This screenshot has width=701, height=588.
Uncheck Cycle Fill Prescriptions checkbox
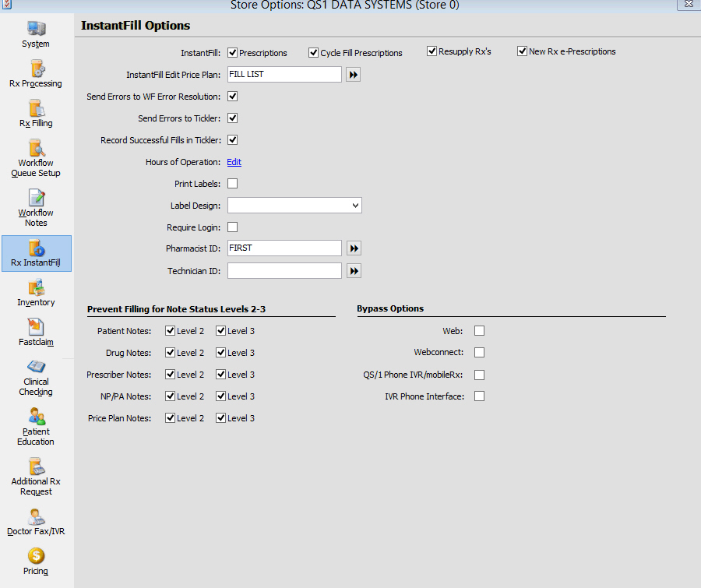[x=313, y=53]
